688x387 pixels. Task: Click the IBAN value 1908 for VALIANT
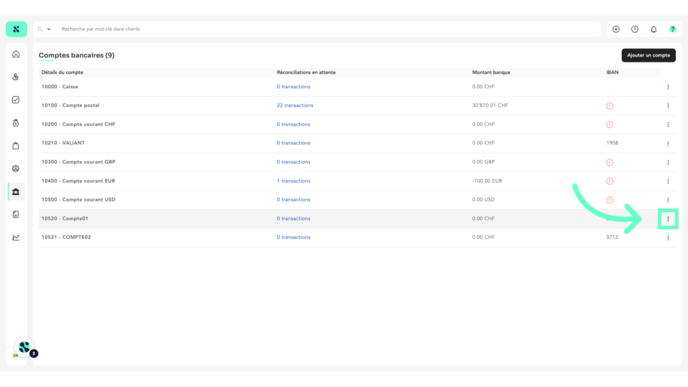coord(612,143)
